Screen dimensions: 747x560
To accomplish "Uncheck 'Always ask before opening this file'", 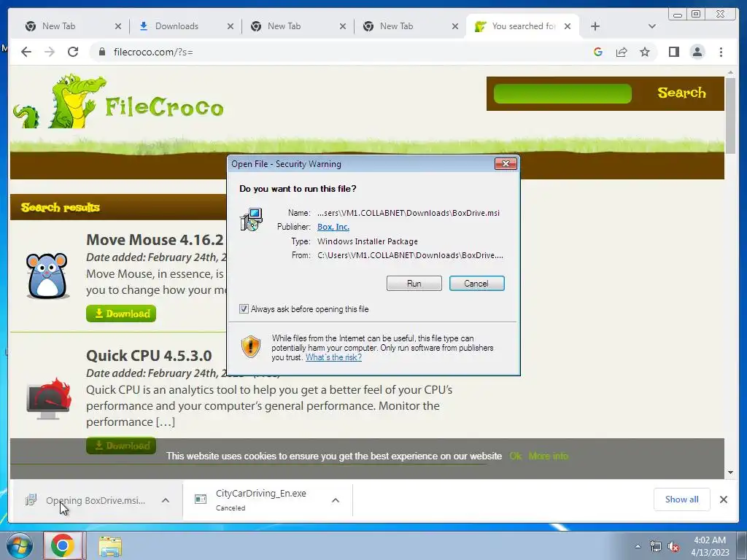I will 244,309.
